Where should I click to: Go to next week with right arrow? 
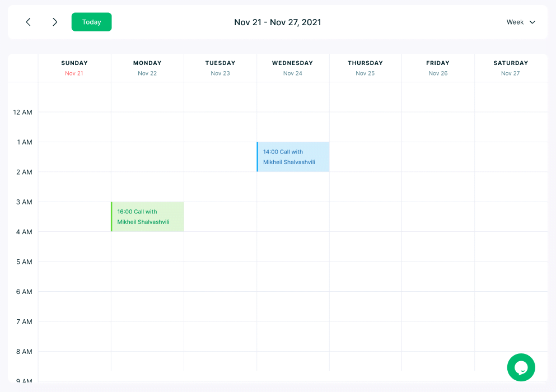(55, 22)
